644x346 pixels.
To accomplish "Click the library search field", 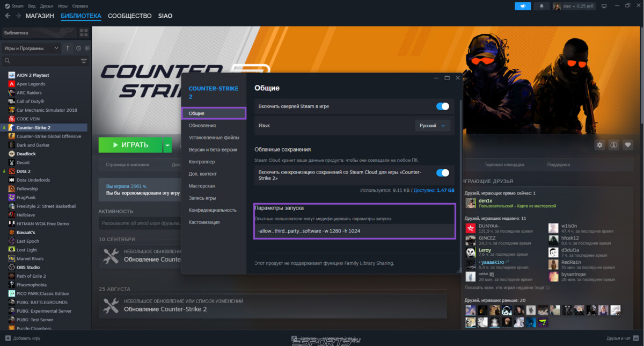I will [x=41, y=61].
